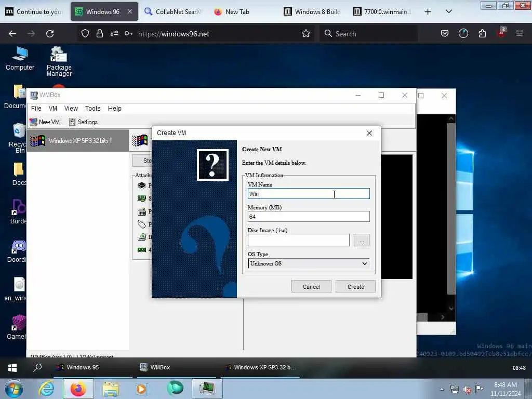Image resolution: width=532 pixels, height=399 pixels.
Task: Bookmark page with star icon
Action: coord(306,34)
